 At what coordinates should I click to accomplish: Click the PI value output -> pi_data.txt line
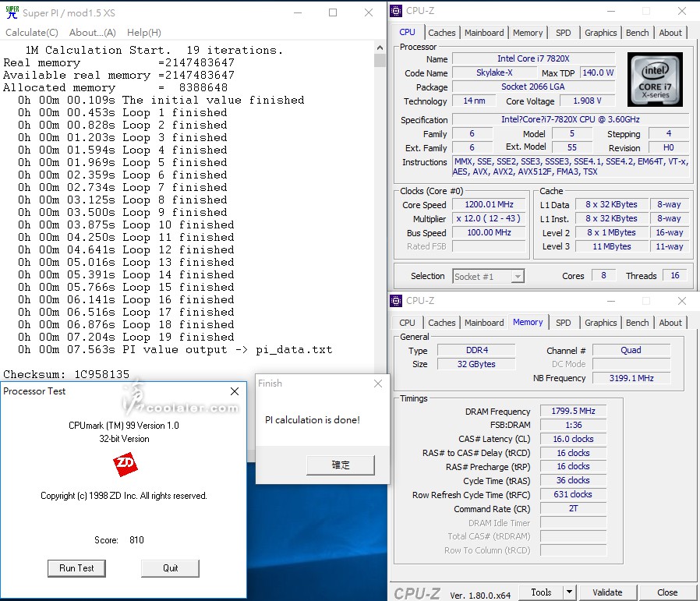[175, 350]
